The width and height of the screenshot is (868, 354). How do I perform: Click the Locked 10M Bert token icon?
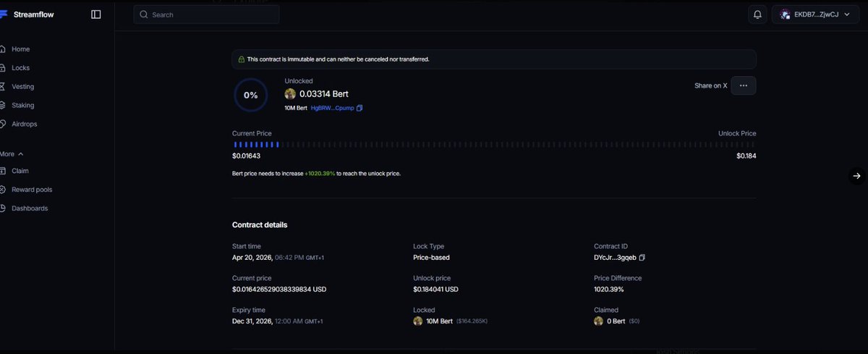(417, 321)
